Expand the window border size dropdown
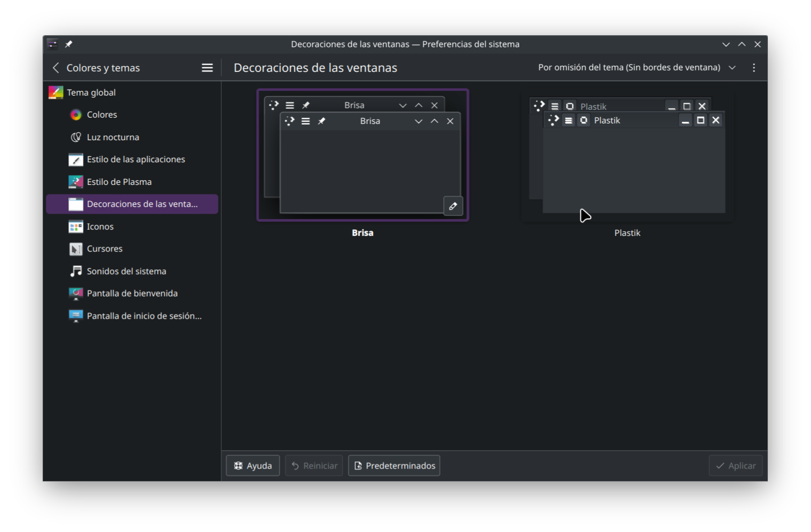Image resolution: width=811 pixels, height=532 pixels. (637, 67)
